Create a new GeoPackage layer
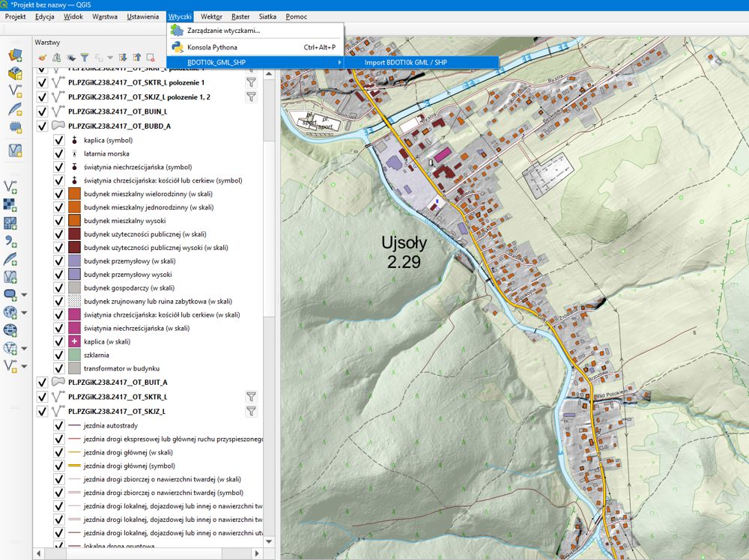 [x=15, y=73]
